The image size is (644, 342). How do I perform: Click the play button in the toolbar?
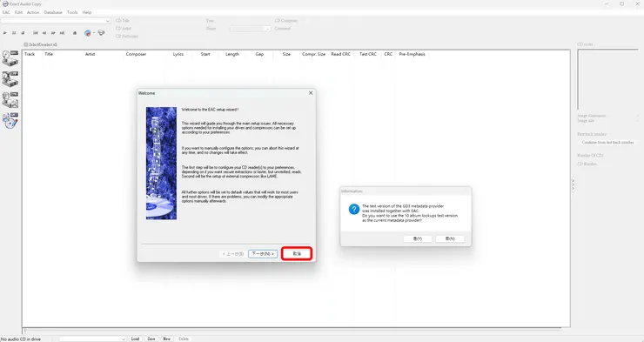click(x=5, y=33)
